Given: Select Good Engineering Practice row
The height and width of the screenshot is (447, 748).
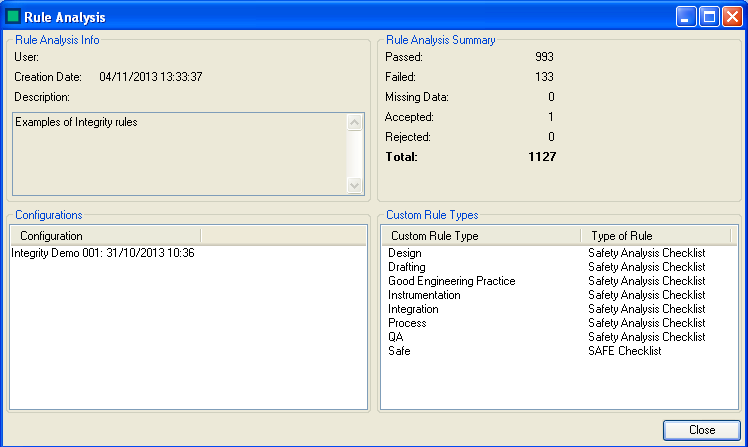Looking at the screenshot, I should [x=452, y=282].
